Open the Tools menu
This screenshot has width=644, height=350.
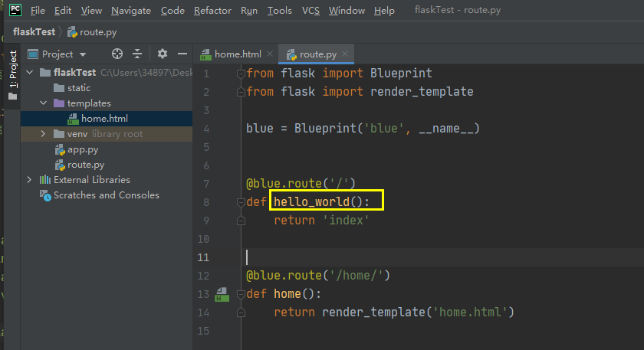279,11
